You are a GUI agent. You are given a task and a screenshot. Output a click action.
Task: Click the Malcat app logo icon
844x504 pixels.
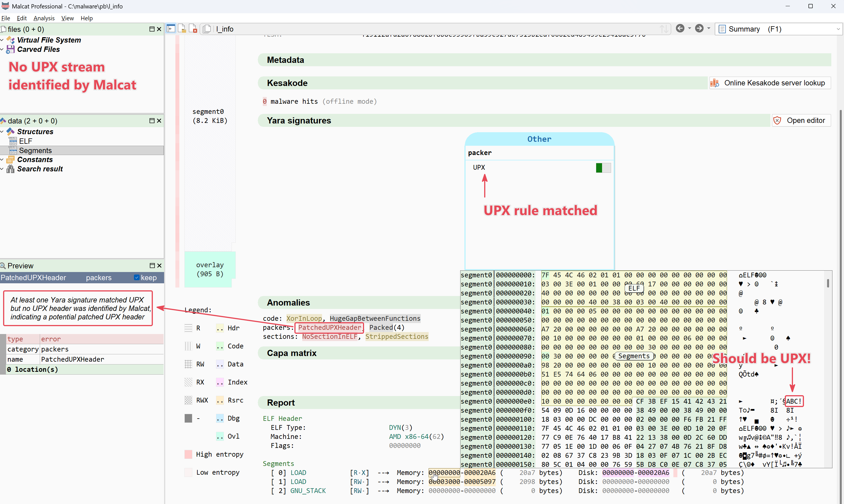5,6
